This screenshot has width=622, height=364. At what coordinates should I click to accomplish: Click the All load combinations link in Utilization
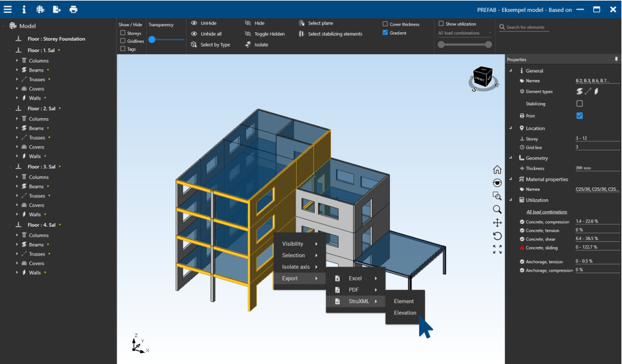(x=547, y=212)
